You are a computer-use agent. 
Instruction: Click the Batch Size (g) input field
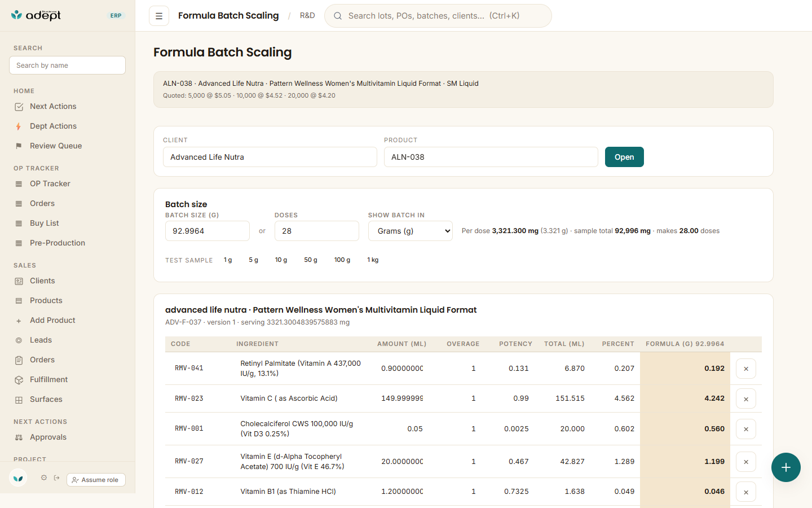point(208,231)
